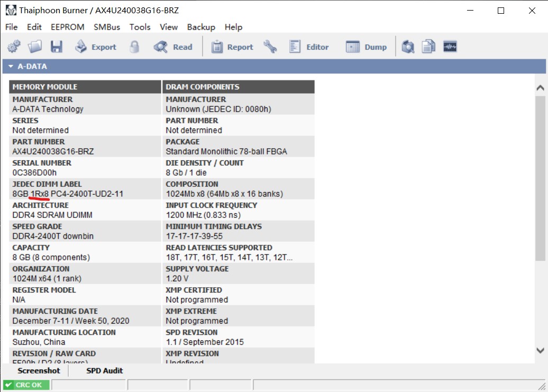Image resolution: width=548 pixels, height=392 pixels.
Task: Open the Backup menu
Action: tap(201, 27)
